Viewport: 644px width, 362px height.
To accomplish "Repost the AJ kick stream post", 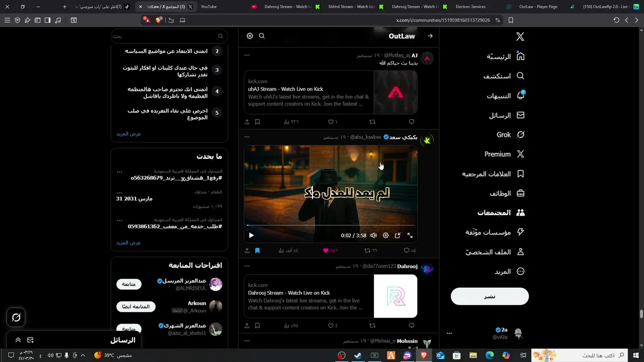I will (x=372, y=122).
